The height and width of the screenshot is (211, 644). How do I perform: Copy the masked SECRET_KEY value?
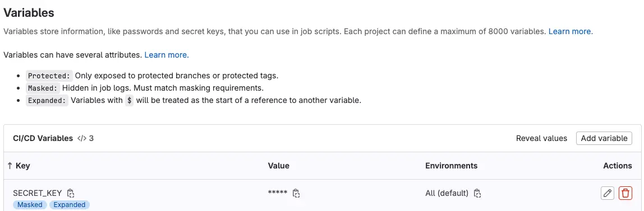pos(296,193)
